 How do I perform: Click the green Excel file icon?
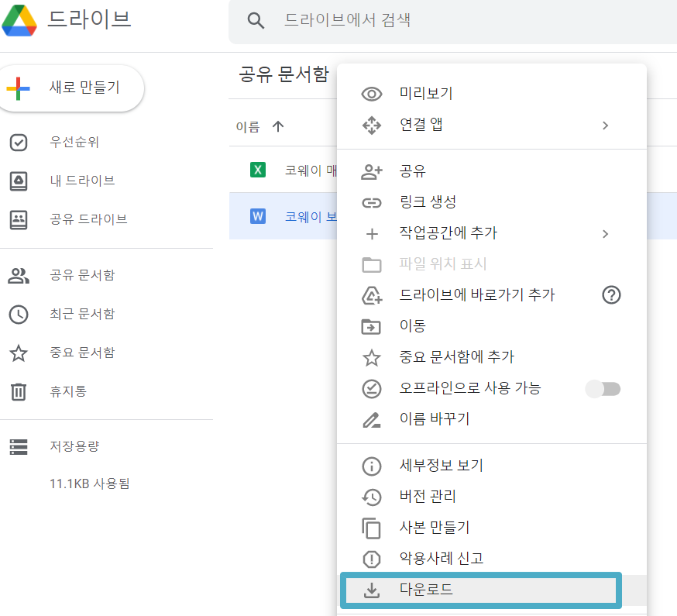pos(258,170)
